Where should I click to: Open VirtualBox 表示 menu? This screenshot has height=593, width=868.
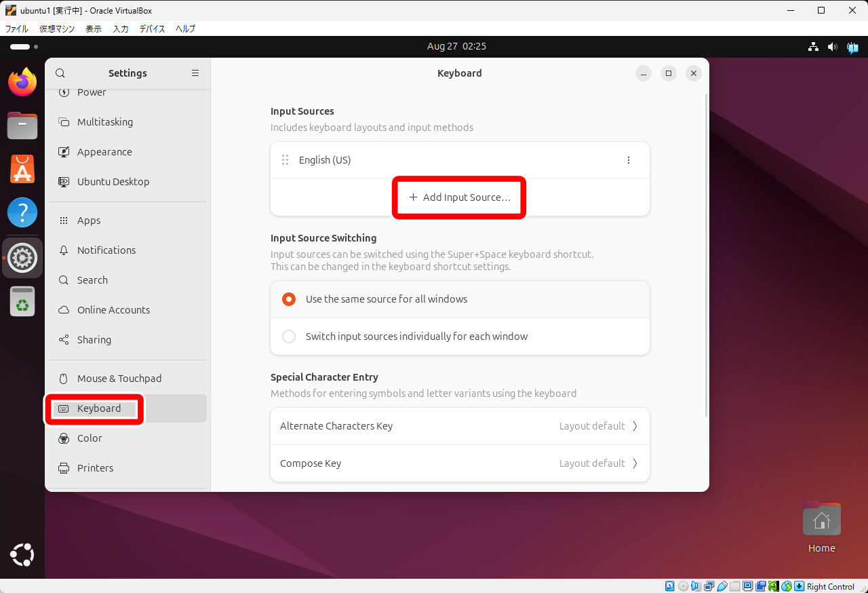click(94, 29)
